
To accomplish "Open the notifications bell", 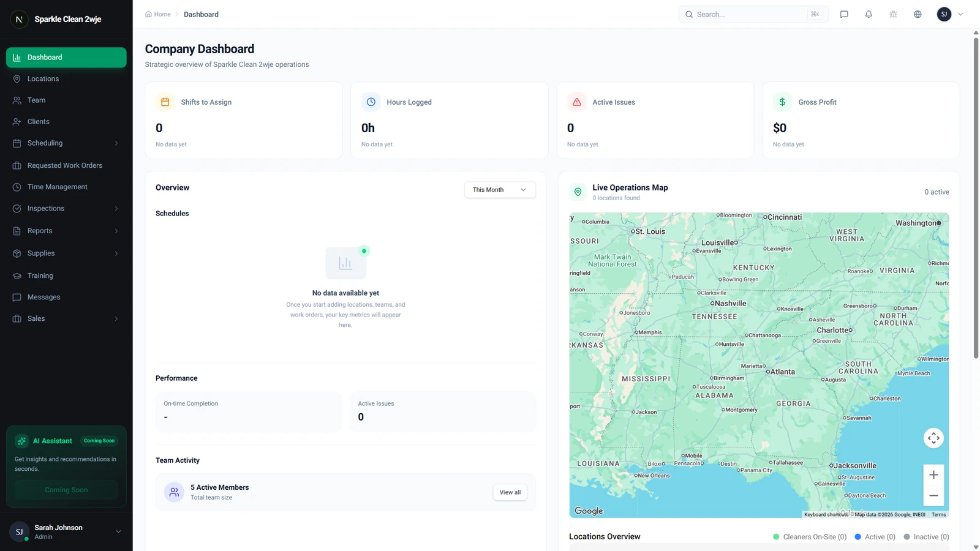I will click(x=869, y=14).
